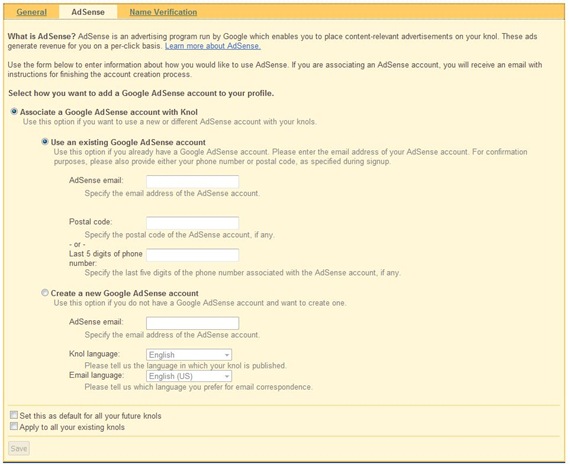Switch to the General tab
Image resolution: width=570 pixels, height=466 pixels.
pyautogui.click(x=32, y=12)
